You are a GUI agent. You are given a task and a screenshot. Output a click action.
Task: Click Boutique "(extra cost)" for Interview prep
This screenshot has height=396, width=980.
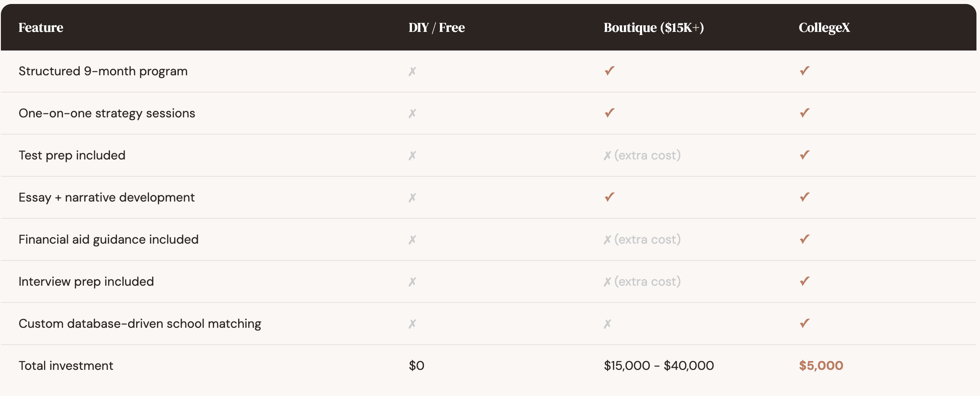coord(647,282)
